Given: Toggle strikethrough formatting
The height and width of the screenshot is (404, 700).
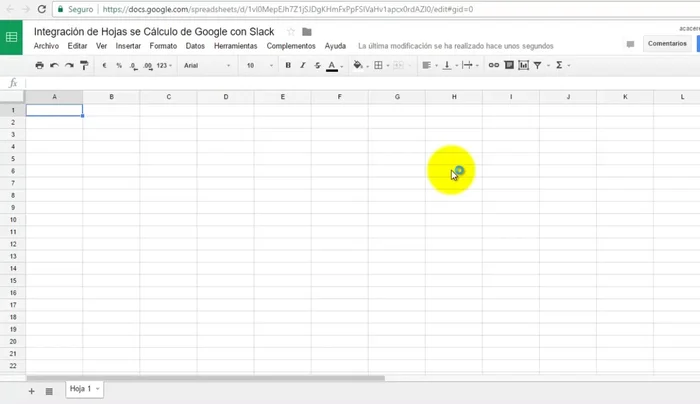Looking at the screenshot, I should coord(316,65).
